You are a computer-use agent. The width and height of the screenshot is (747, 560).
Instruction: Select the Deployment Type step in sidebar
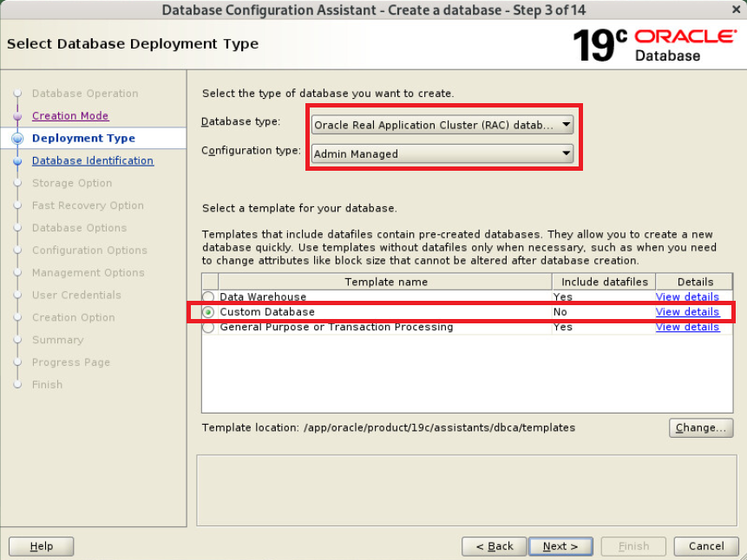tap(83, 138)
